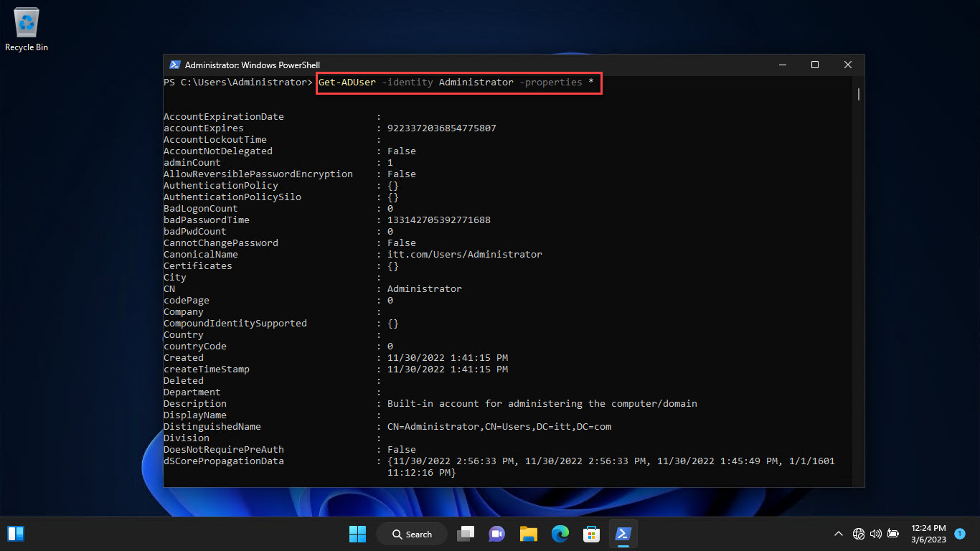
Task: Click the clock in the system tray
Action: pos(928,534)
